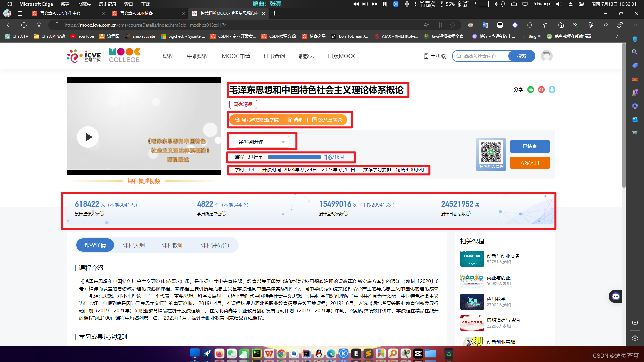Open related course 就业与创业
This screenshot has height=362, width=644.
click(x=498, y=278)
